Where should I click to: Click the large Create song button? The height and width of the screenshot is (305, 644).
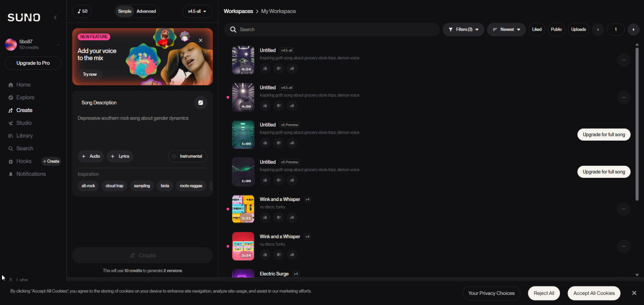(x=142, y=255)
